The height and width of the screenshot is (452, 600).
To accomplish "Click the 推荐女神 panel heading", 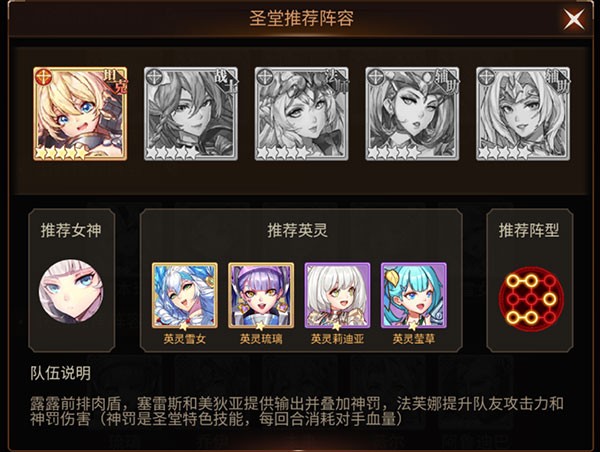I will click(71, 230).
